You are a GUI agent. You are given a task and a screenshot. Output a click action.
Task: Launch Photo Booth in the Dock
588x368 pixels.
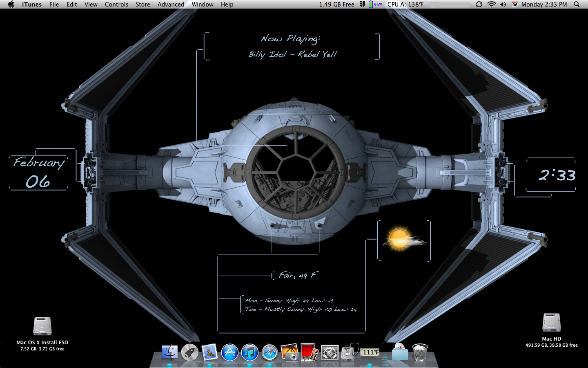pyautogui.click(x=310, y=352)
